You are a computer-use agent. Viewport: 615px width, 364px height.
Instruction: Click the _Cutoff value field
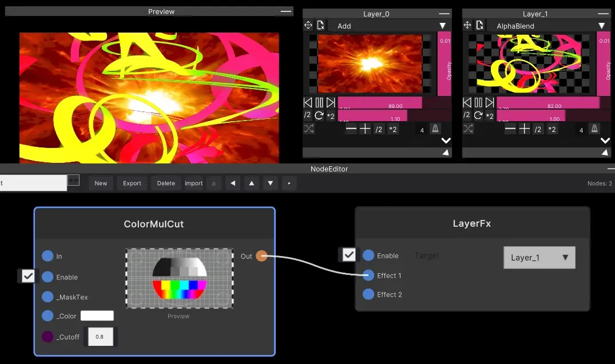tap(100, 337)
